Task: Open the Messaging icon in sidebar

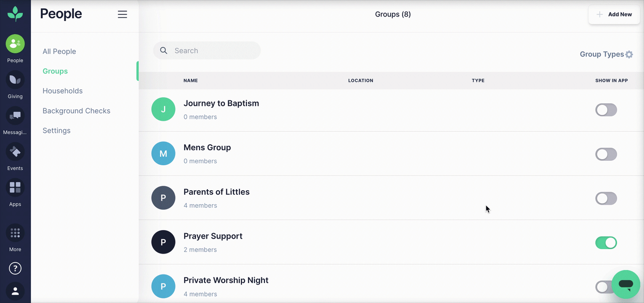Action: 15,116
